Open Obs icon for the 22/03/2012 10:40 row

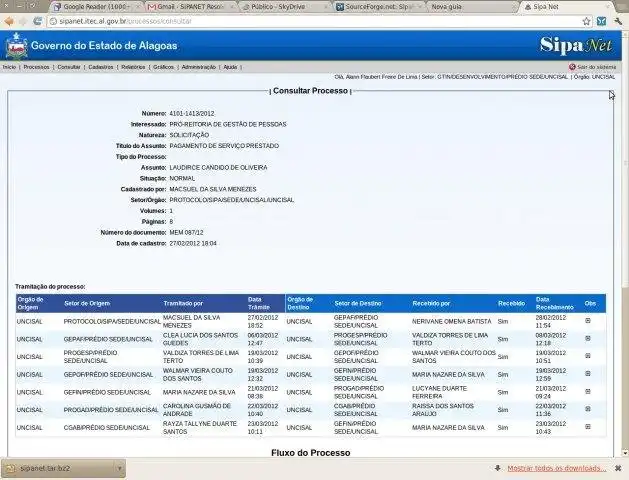(588, 409)
